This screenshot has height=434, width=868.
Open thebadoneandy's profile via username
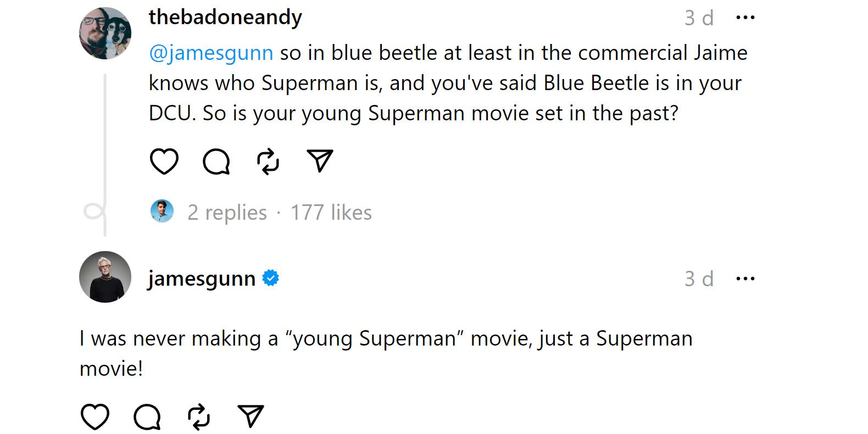click(225, 16)
